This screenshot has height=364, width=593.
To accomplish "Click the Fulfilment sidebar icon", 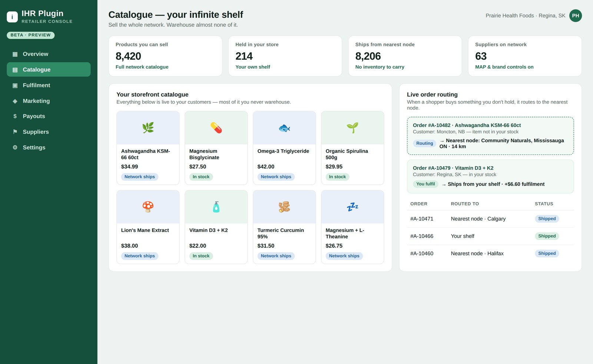I will pyautogui.click(x=15, y=86).
